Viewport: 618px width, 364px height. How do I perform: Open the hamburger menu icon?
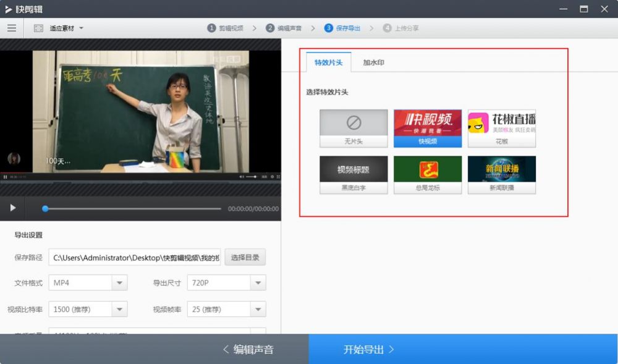12,28
